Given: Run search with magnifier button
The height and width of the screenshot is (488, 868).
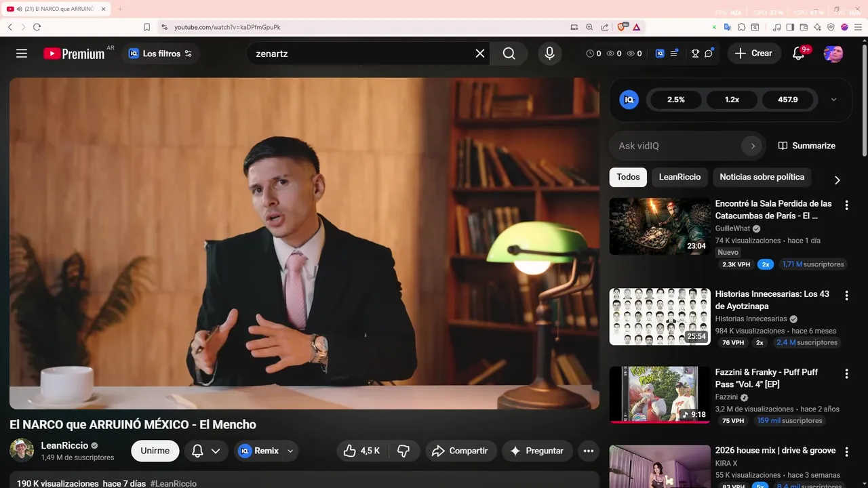Looking at the screenshot, I should point(509,54).
